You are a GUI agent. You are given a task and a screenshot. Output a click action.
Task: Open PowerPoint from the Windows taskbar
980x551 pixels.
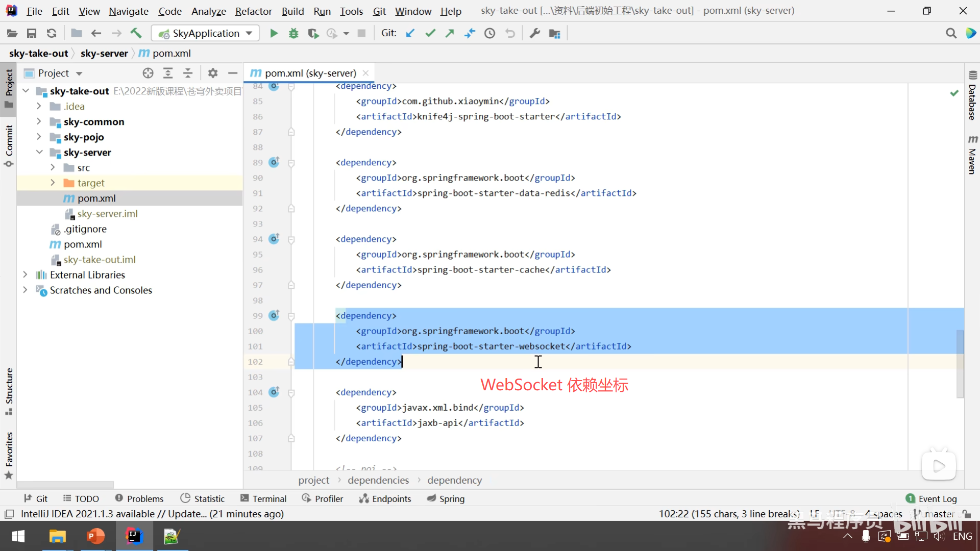tap(95, 536)
